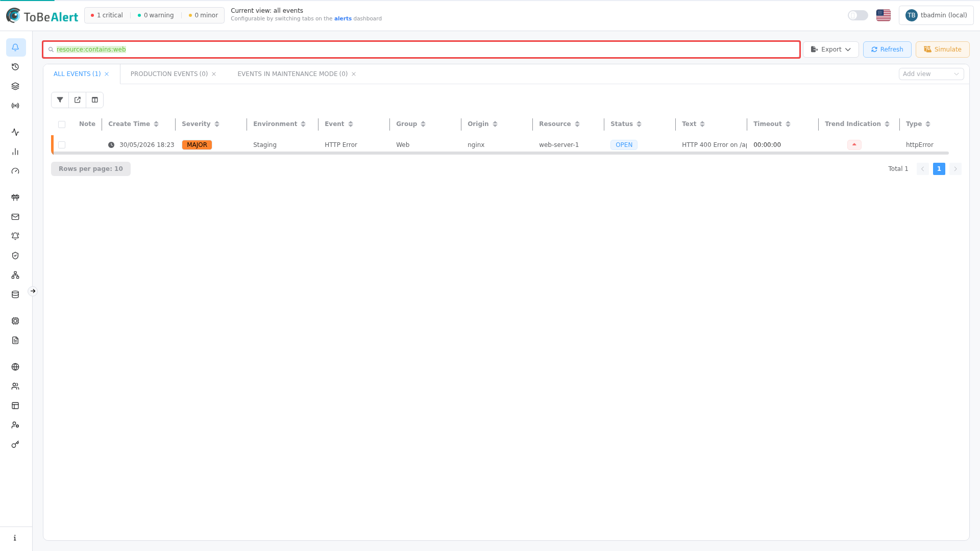Open the Export dropdown
980x551 pixels.
point(831,49)
